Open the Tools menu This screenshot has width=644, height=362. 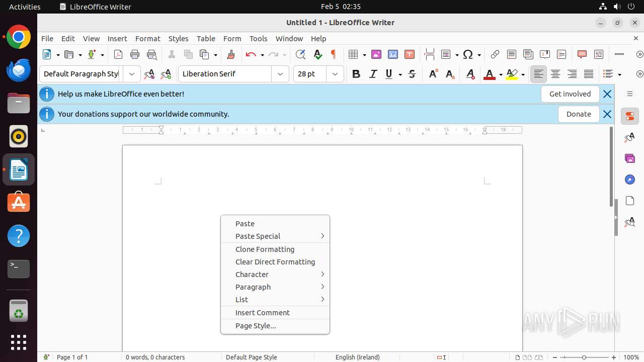pos(258,38)
